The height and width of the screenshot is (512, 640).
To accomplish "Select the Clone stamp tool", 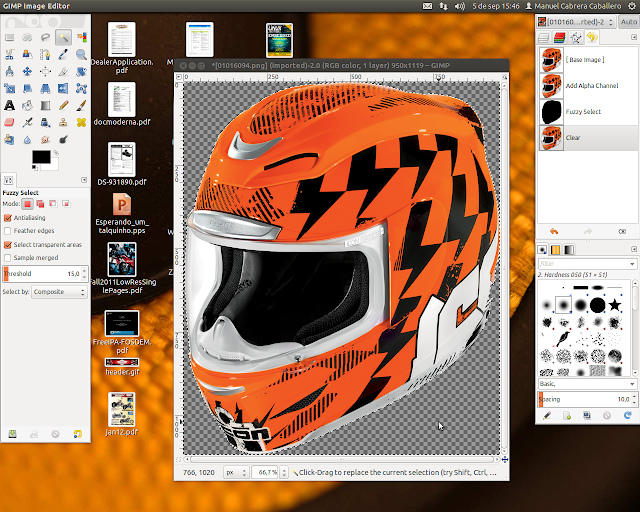I will click(63, 122).
